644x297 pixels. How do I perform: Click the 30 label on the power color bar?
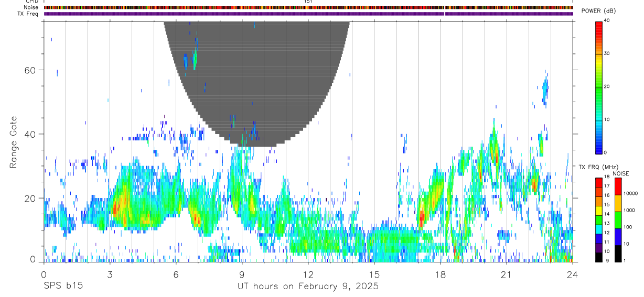[x=607, y=54]
